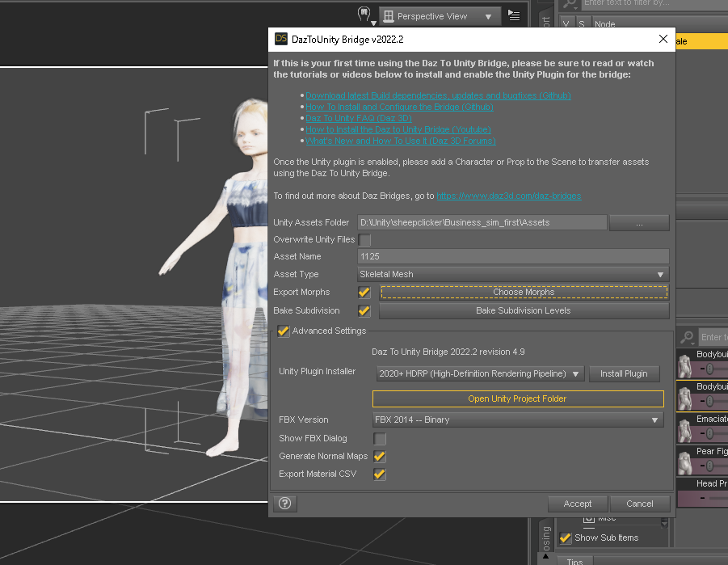This screenshot has height=565, width=728.
Task: Click Bake Subdivision Levels button
Action: click(524, 310)
